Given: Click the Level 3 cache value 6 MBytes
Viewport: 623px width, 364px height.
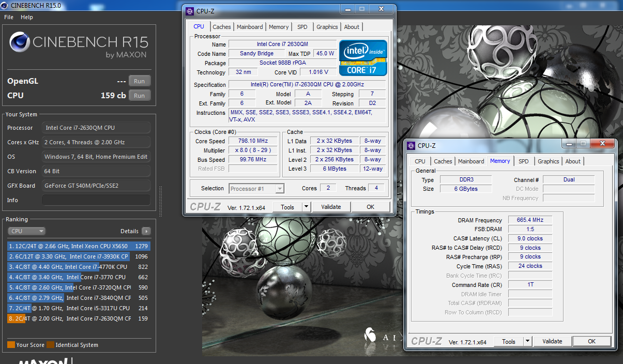Looking at the screenshot, I should coord(335,169).
